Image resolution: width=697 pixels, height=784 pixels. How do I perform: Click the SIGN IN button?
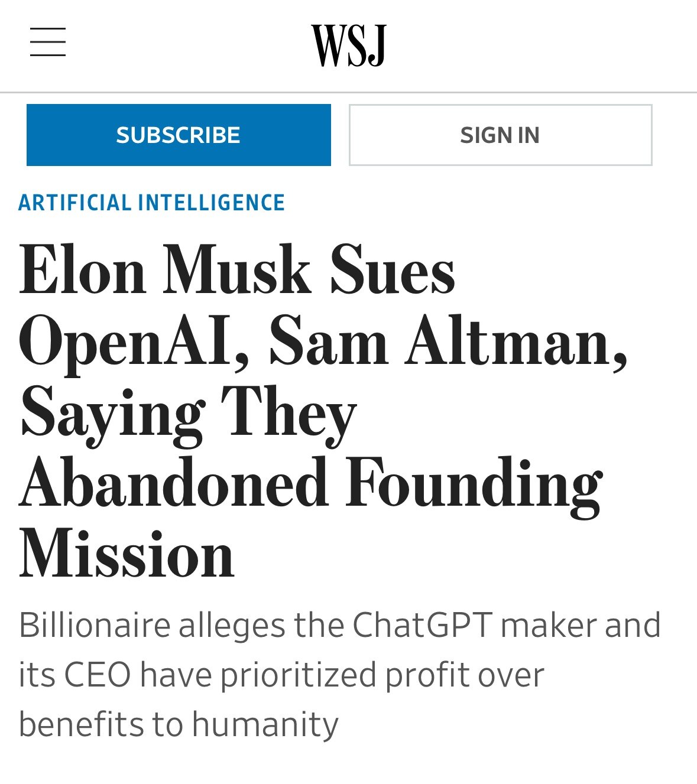click(500, 134)
